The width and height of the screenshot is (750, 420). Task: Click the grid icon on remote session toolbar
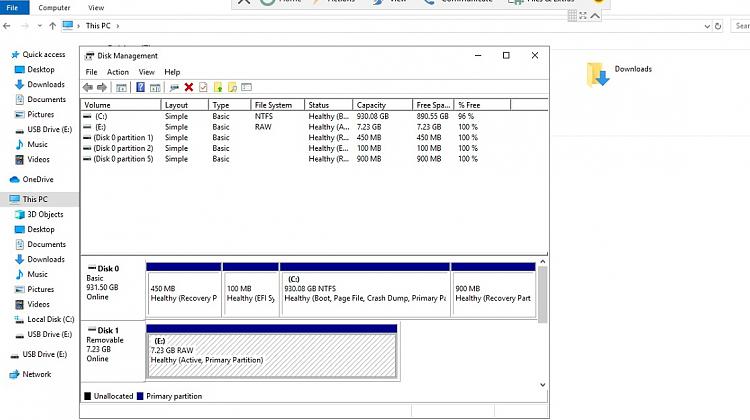pyautogui.click(x=572, y=16)
